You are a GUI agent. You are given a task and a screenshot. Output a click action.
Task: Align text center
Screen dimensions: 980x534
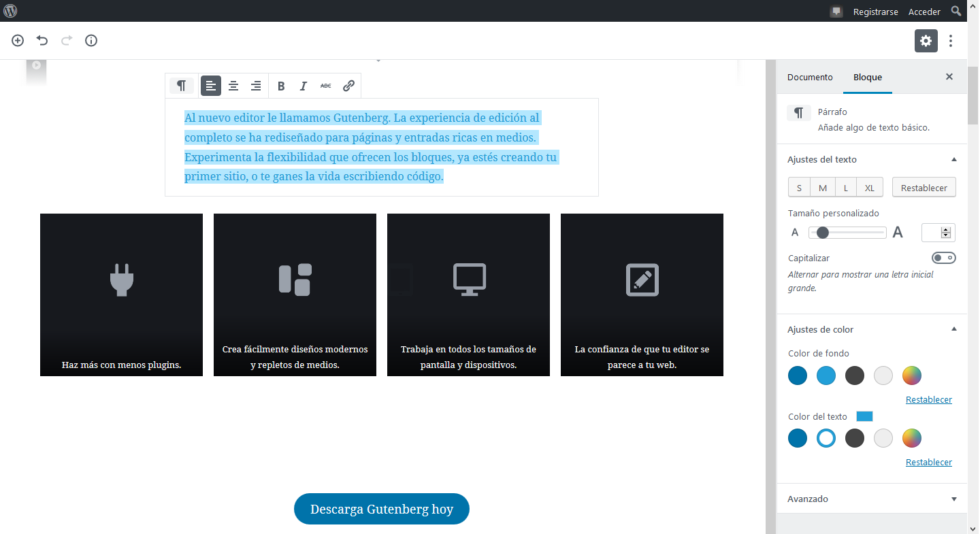click(233, 86)
